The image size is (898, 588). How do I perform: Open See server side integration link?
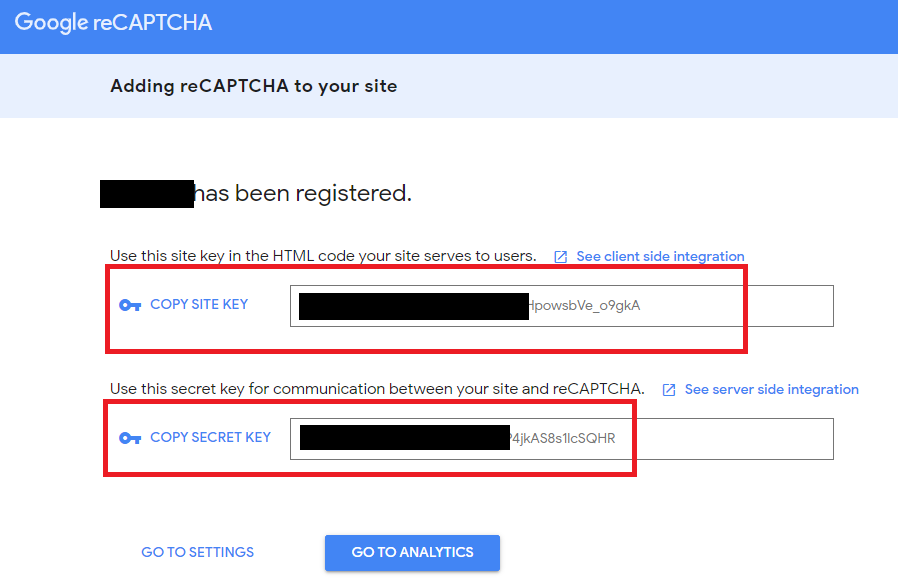point(771,390)
